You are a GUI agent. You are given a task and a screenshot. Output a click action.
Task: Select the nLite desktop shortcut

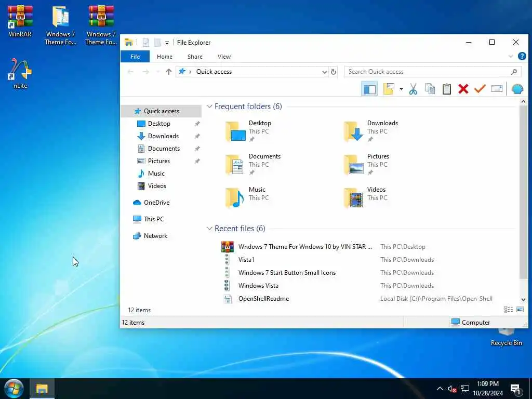point(20,74)
